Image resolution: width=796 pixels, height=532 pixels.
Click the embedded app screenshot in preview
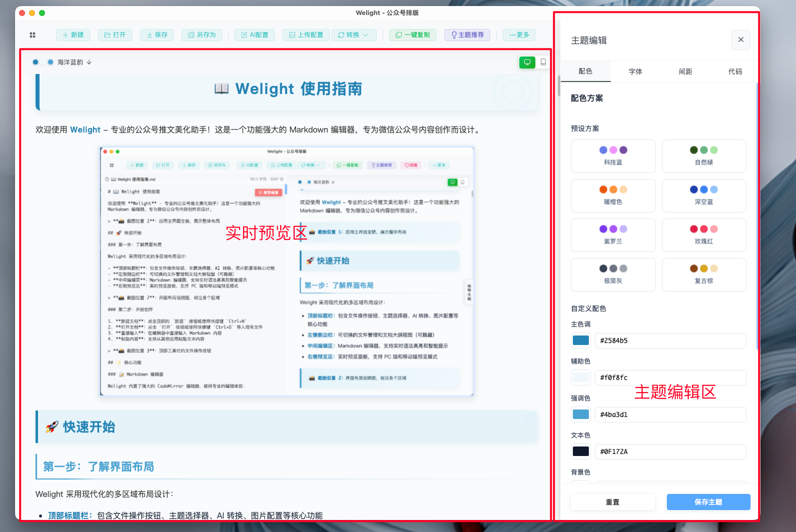287,271
